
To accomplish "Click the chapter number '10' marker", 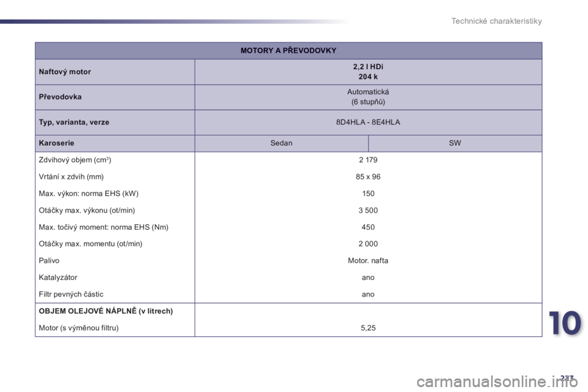I will (565, 323).
